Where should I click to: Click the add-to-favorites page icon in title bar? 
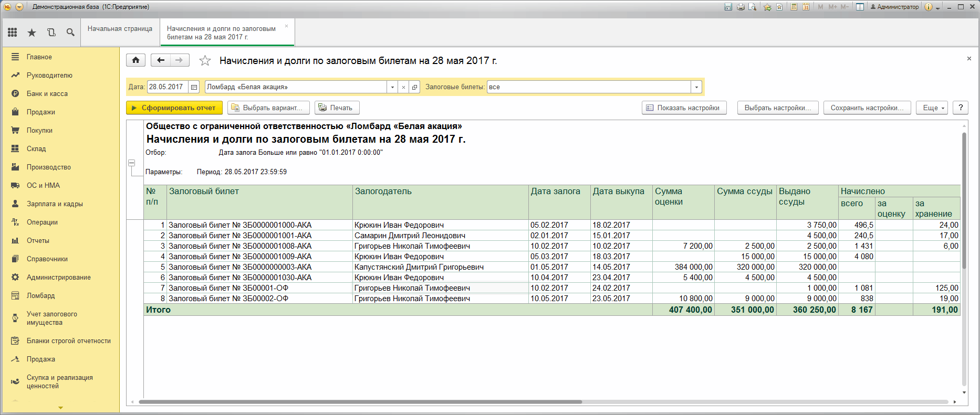tap(780, 7)
